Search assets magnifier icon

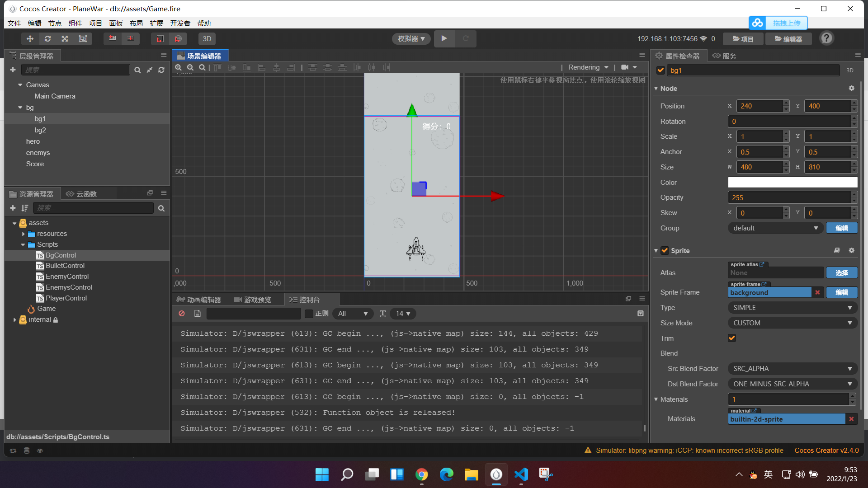pos(161,208)
